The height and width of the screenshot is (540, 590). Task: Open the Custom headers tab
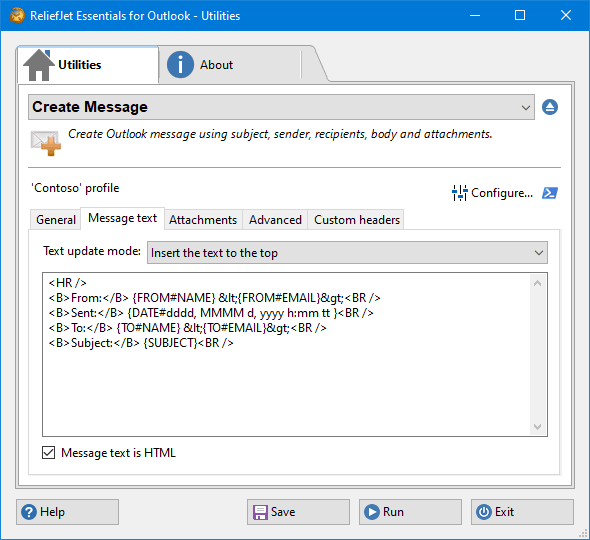coord(357,220)
